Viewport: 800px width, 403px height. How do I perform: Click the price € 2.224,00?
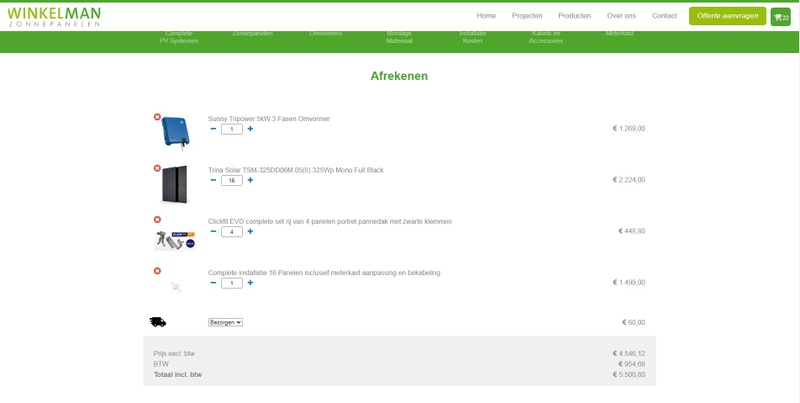pos(629,180)
